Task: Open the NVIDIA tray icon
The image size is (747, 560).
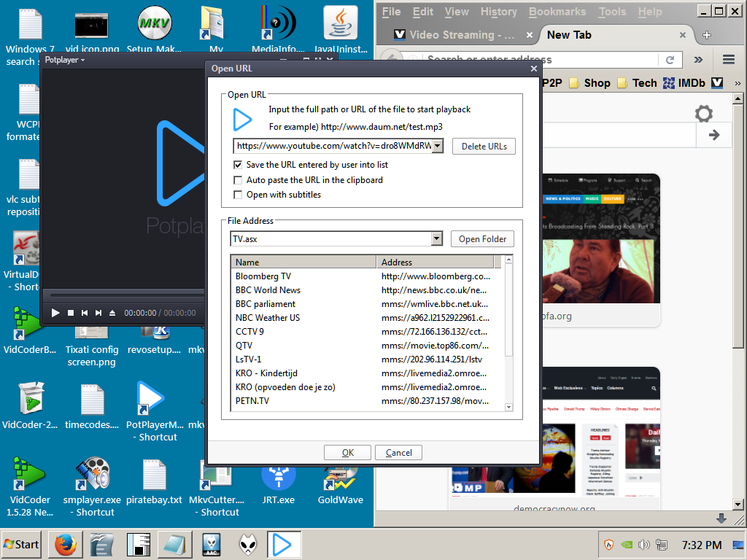Action: click(627, 545)
